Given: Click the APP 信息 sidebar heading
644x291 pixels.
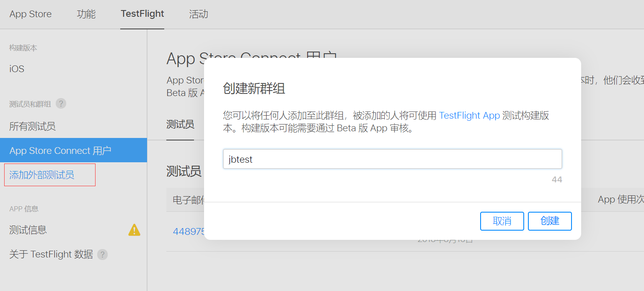Looking at the screenshot, I should (24, 209).
